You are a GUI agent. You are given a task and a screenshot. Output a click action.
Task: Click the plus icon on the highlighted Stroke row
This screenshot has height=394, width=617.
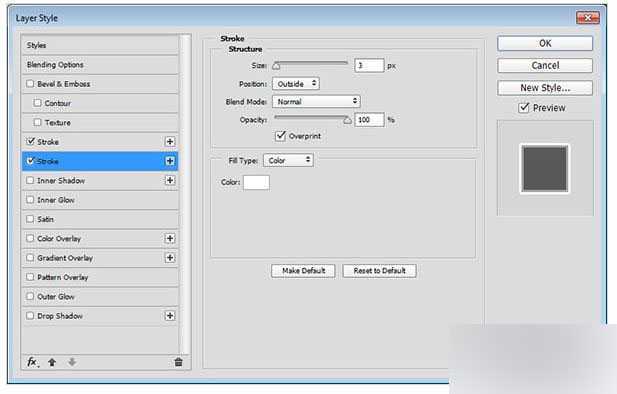[x=170, y=161]
